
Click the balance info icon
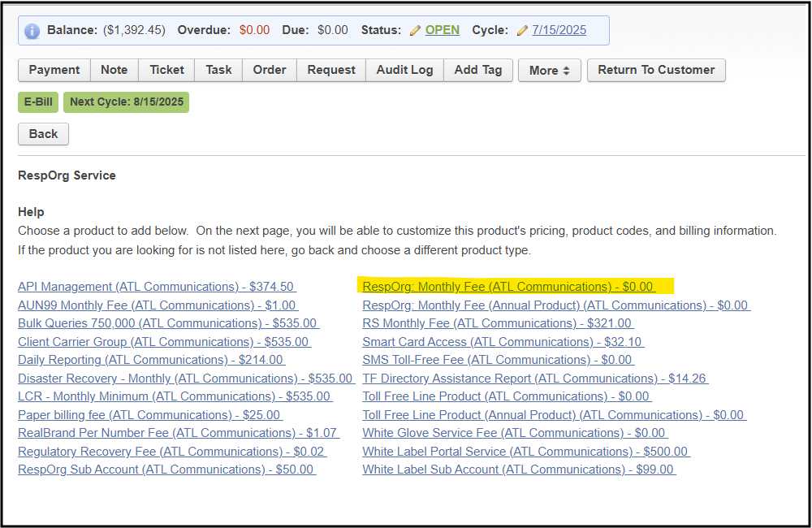(x=31, y=30)
